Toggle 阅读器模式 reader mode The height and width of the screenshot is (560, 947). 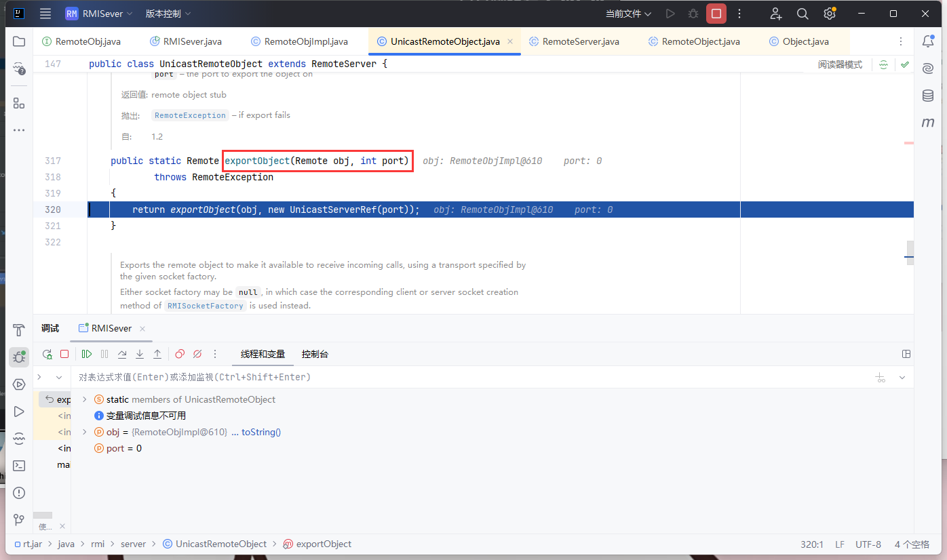click(840, 64)
